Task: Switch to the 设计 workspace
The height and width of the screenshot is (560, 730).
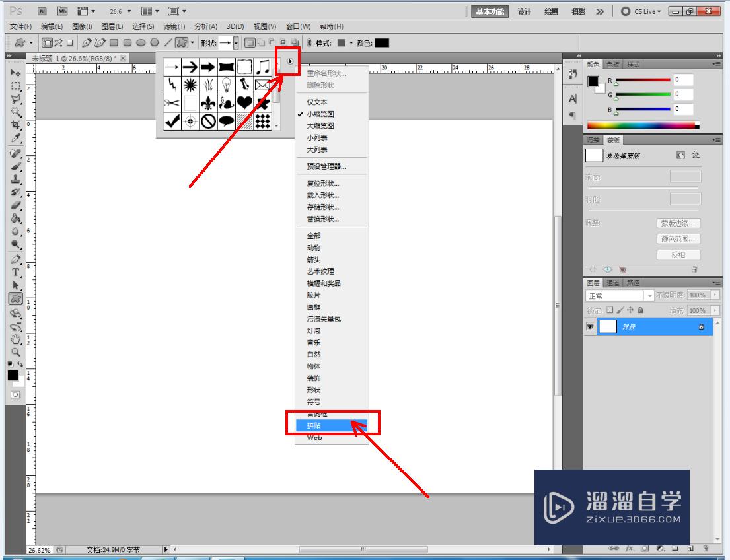Action: coord(525,11)
